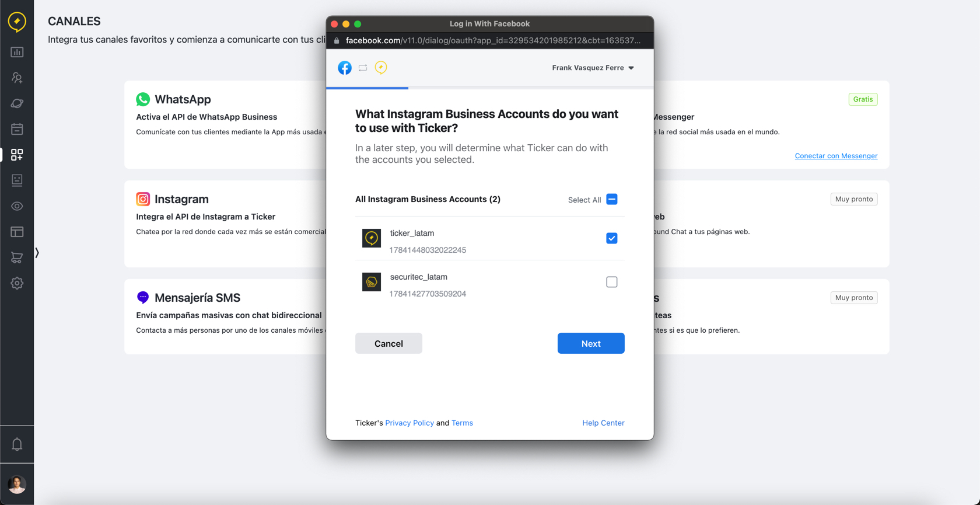980x505 pixels.
Task: Open the dashboard chart icon in sidebar
Action: click(17, 52)
